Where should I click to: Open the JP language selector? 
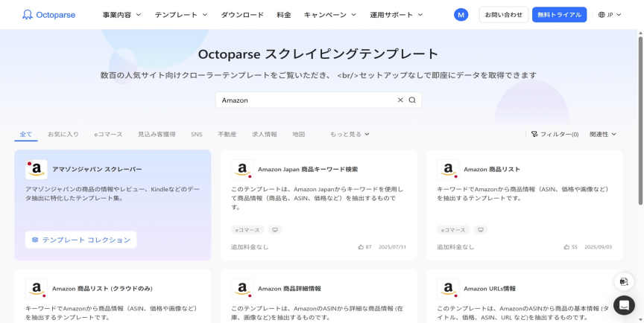pos(610,15)
